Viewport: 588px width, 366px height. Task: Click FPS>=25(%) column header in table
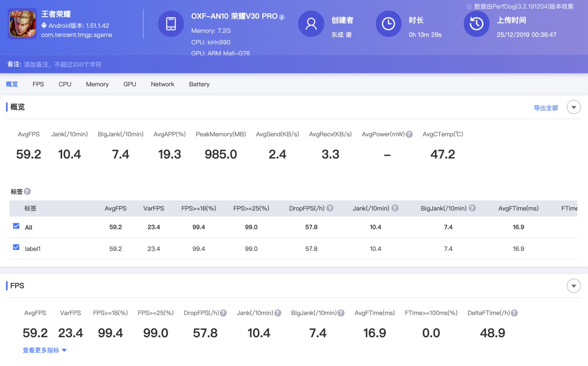(251, 208)
